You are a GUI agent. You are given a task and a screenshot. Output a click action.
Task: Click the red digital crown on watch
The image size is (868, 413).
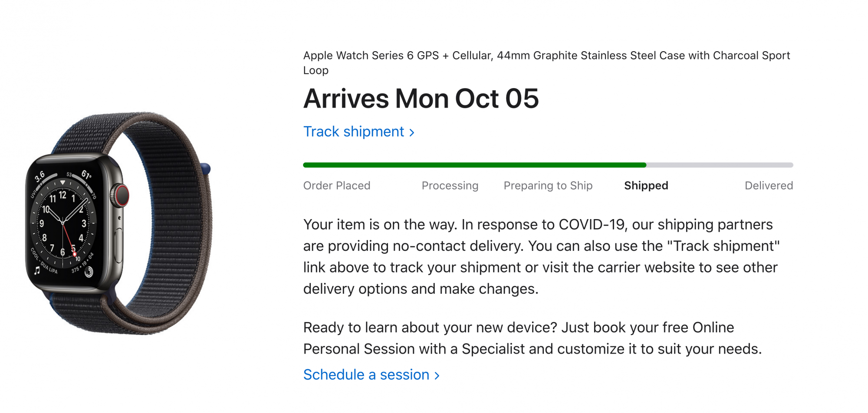click(x=122, y=196)
